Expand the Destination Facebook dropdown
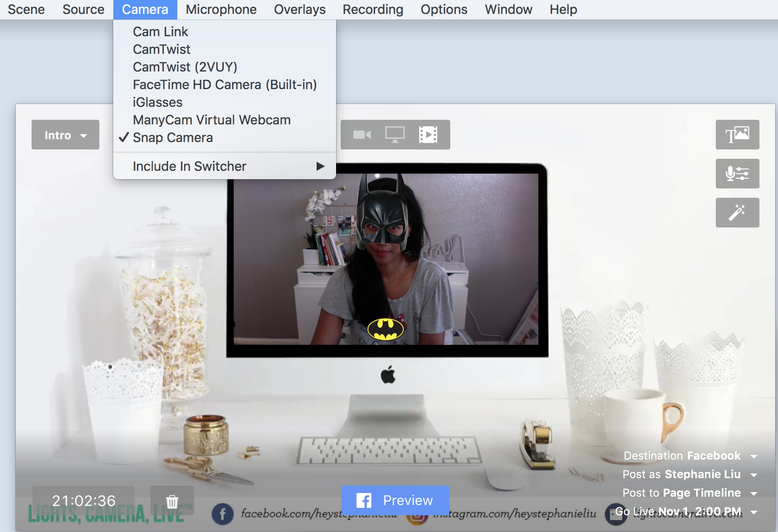 (x=753, y=456)
